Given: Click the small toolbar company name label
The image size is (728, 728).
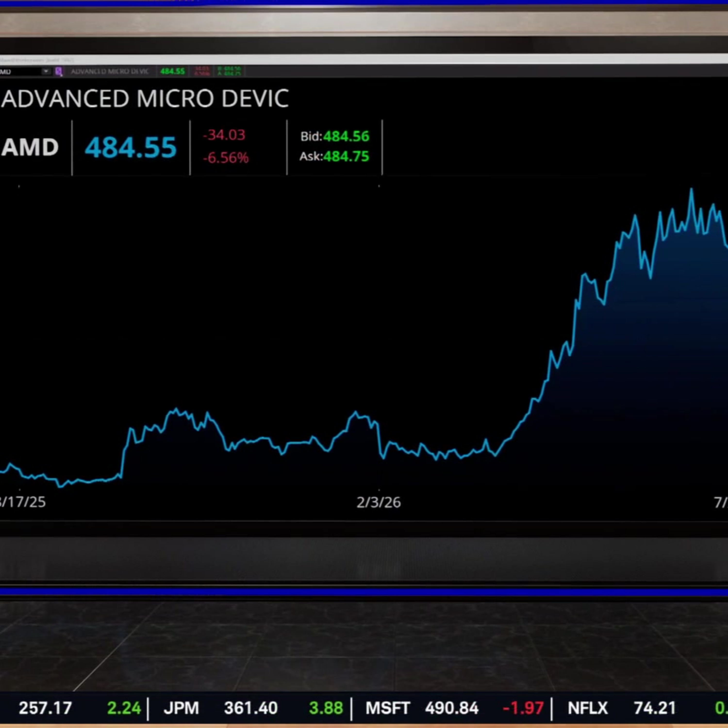Looking at the screenshot, I should tap(110, 71).
